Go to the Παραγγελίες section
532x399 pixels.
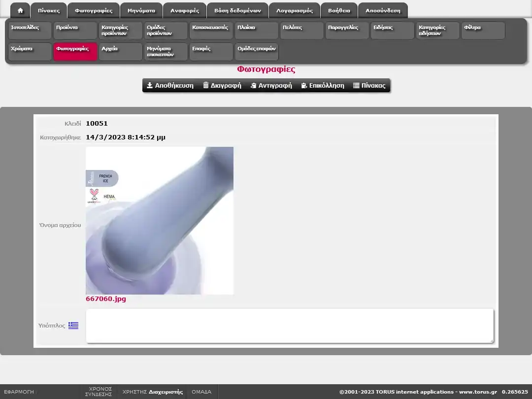[347, 31]
